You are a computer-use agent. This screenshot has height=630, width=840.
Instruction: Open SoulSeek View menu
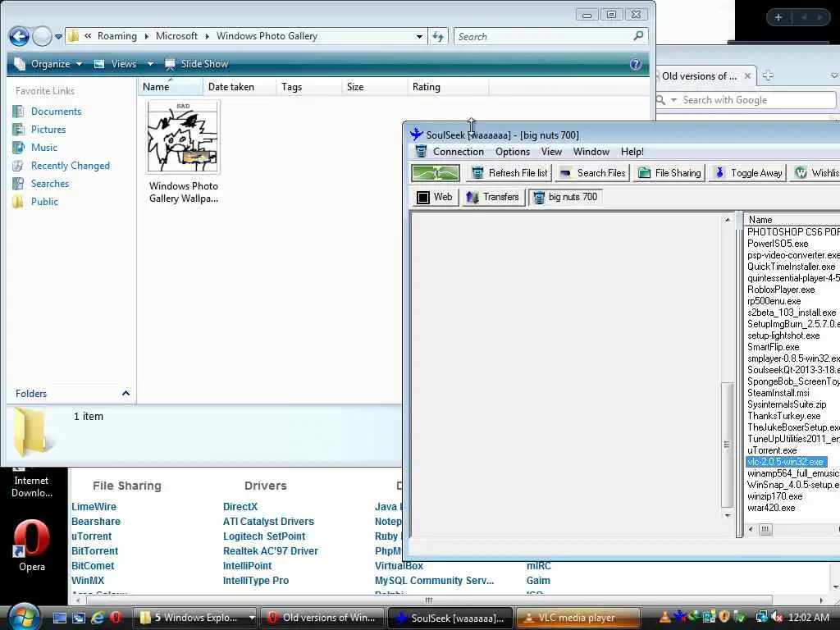pos(551,152)
